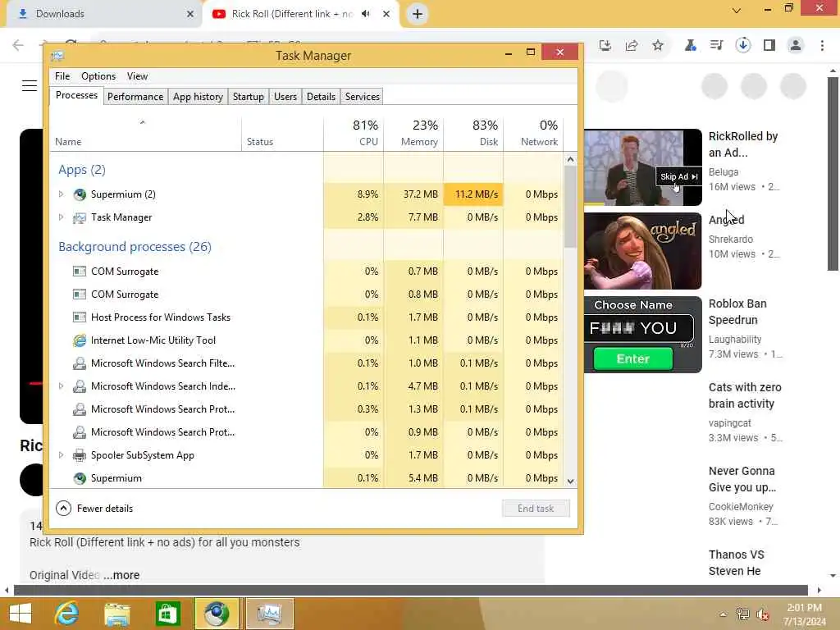Screen dimensions: 840x630
Task: Open Never Gonna Give you up video link
Action: tap(742, 479)
